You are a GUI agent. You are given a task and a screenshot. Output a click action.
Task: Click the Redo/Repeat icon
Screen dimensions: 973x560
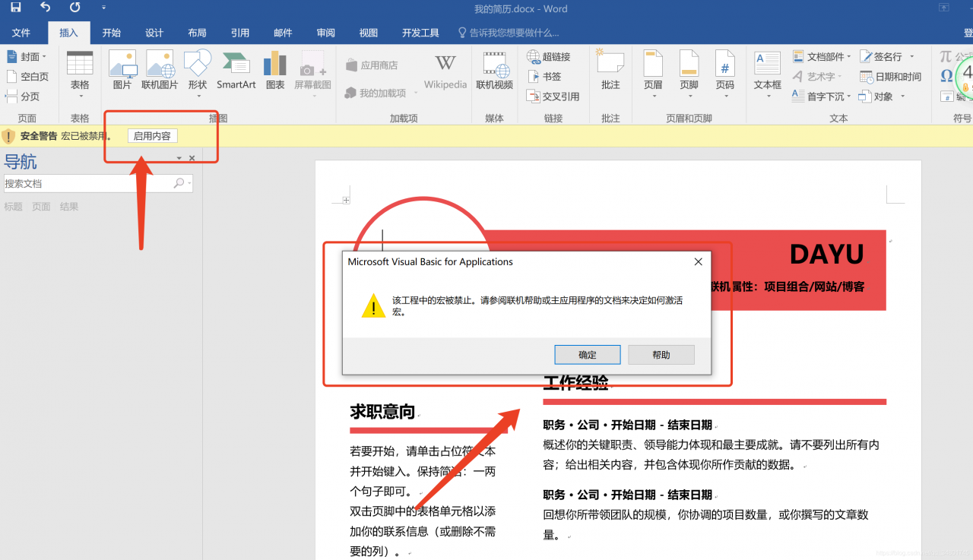tap(74, 8)
